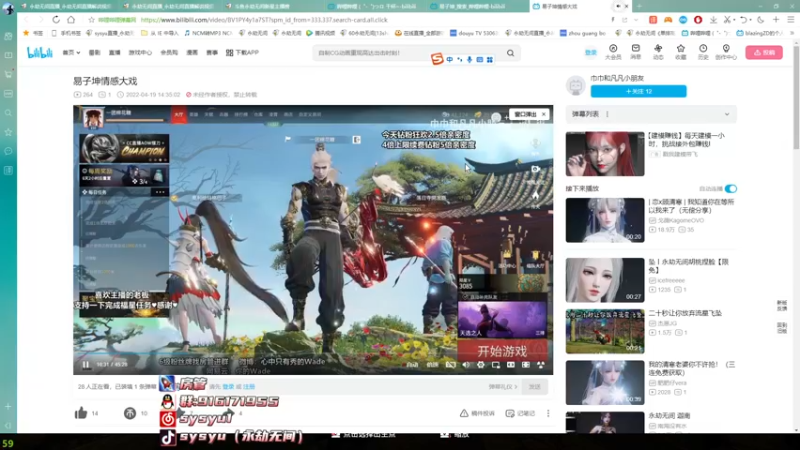The height and width of the screenshot is (450, 800).
Task: Open 我的清寒老婆你不许抢 video title
Action: coord(691,369)
